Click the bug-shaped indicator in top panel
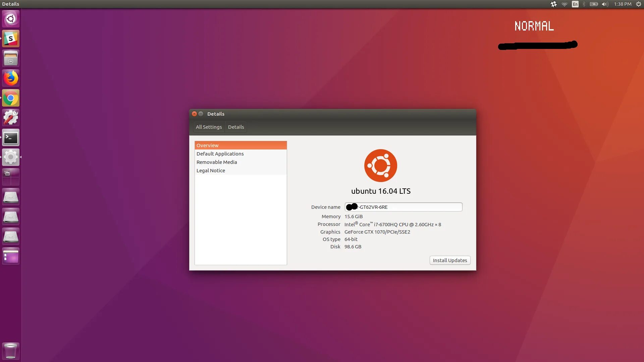The width and height of the screenshot is (644, 362). (554, 4)
